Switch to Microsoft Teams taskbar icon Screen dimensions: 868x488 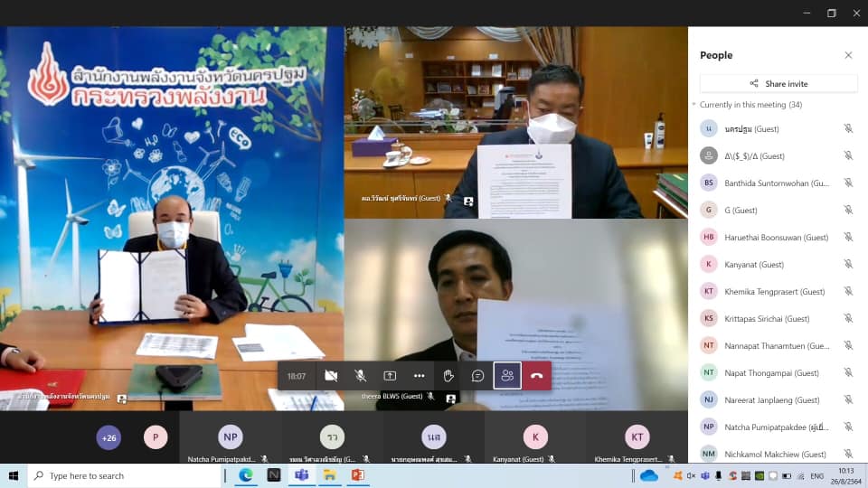302,475
